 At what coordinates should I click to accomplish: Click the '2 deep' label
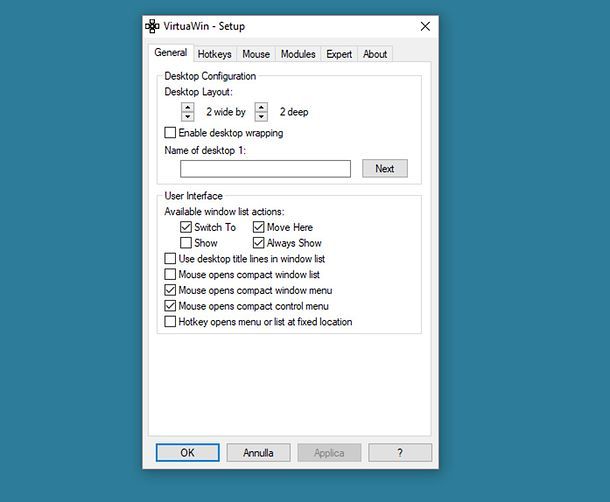[294, 112]
